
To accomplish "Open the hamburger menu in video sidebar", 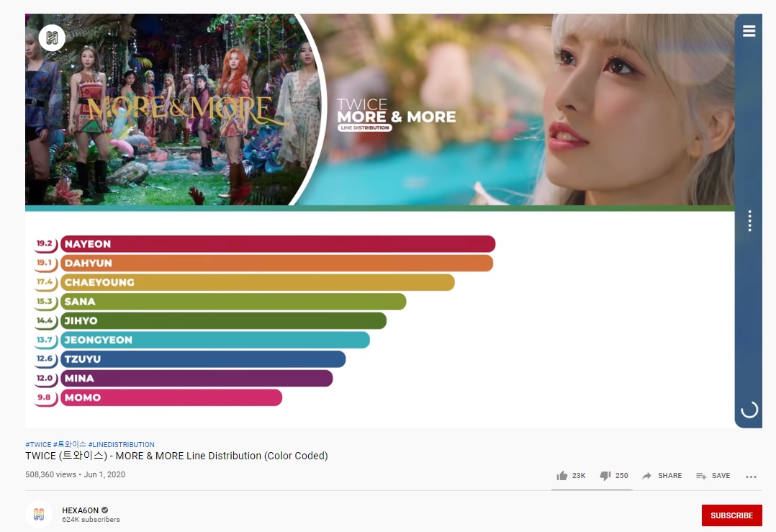I will [749, 31].
